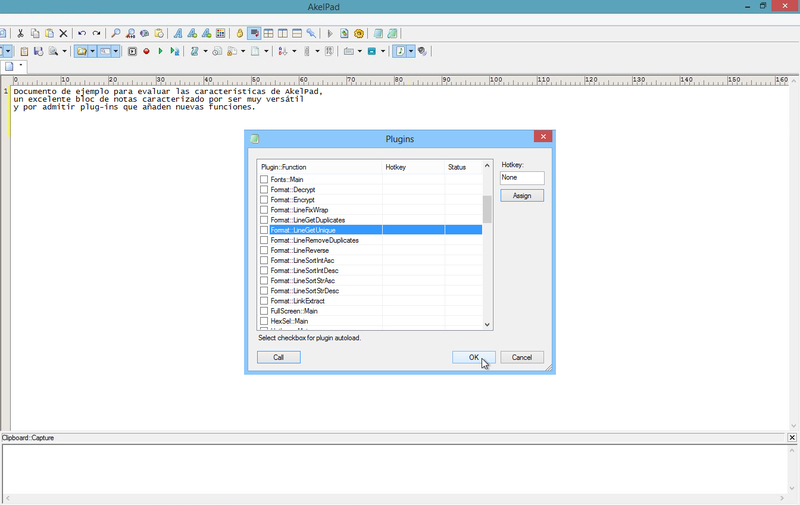This screenshot has width=800, height=505.
Task: Click the gray play arrow icon
Action: pos(330,34)
